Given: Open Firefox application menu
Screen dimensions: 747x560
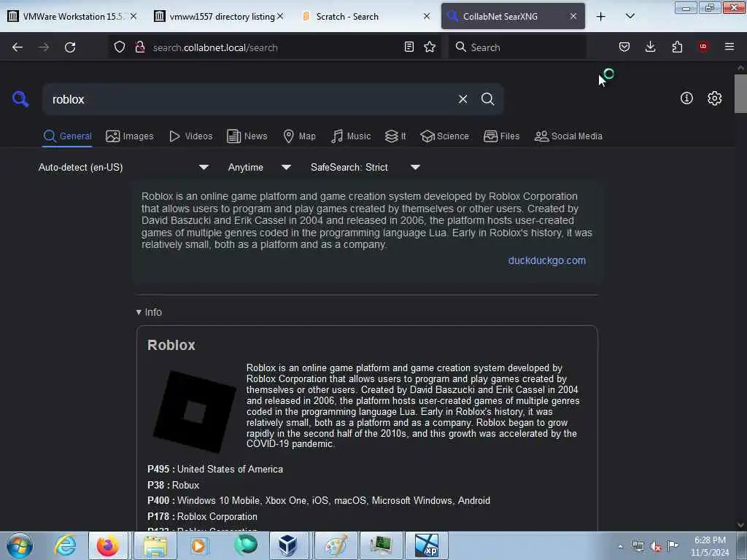Looking at the screenshot, I should click(x=729, y=47).
